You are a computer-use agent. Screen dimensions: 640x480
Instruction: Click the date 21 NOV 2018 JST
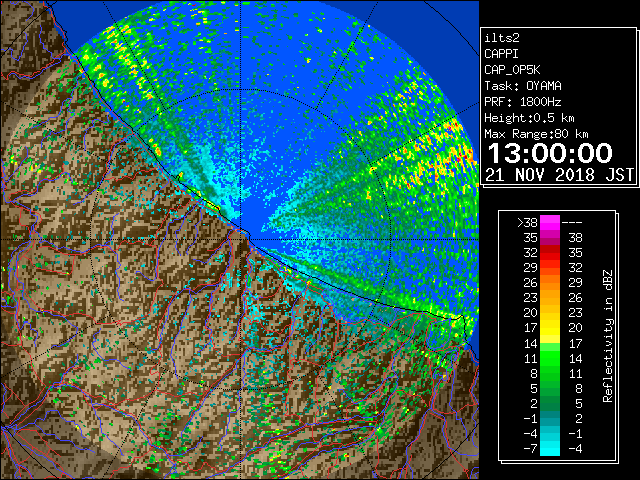(x=559, y=175)
